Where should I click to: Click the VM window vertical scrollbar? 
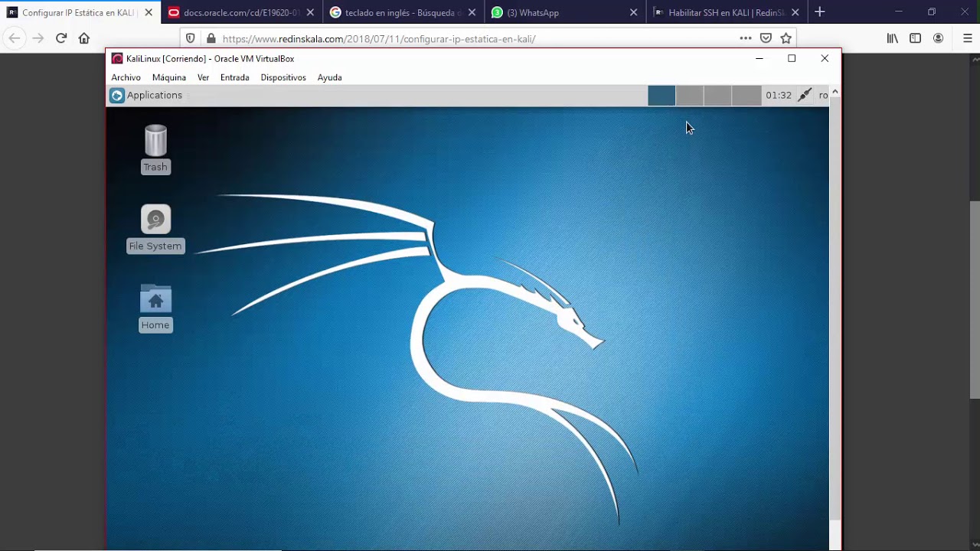[835, 306]
